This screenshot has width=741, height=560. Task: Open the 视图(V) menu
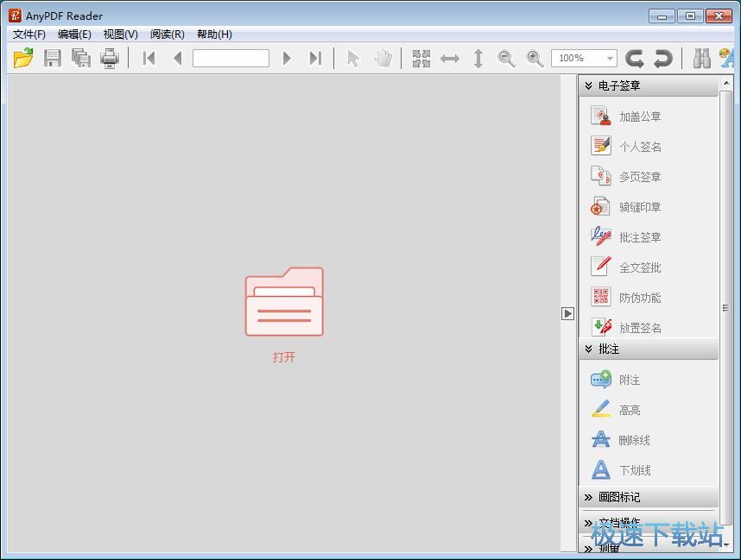pos(120,35)
